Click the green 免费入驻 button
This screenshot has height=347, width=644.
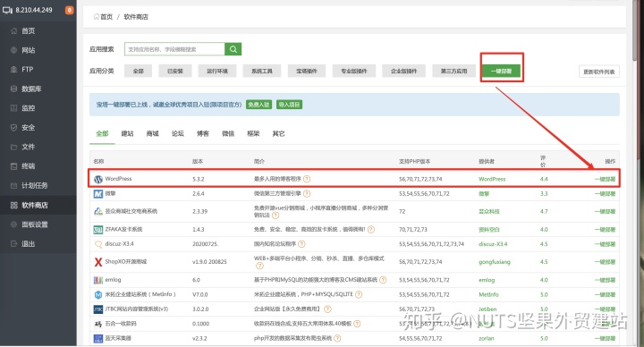(x=259, y=105)
